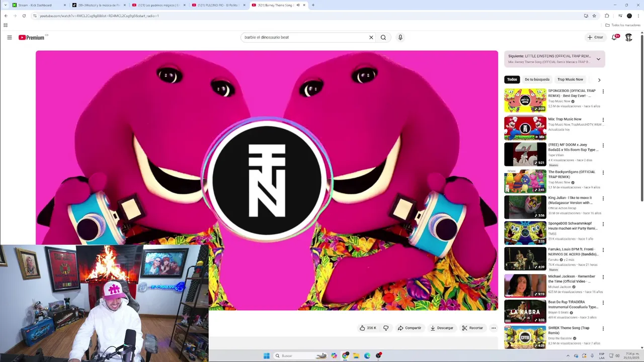Click the Descargar button
The height and width of the screenshot is (362, 644).
(442, 328)
